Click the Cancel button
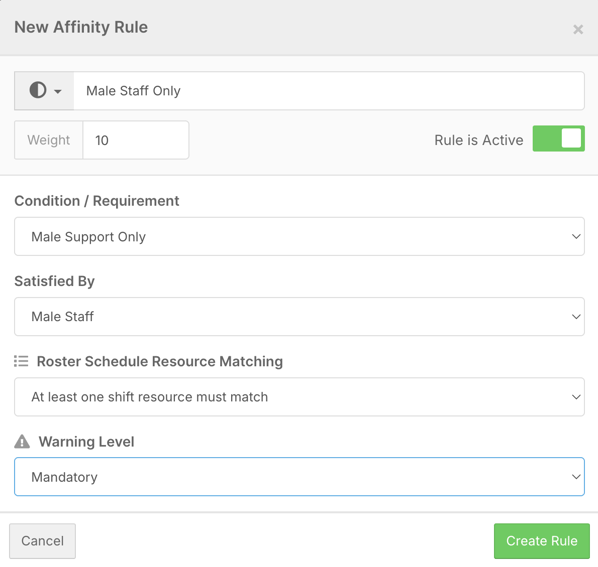The height and width of the screenshot is (567, 598). pos(42,541)
